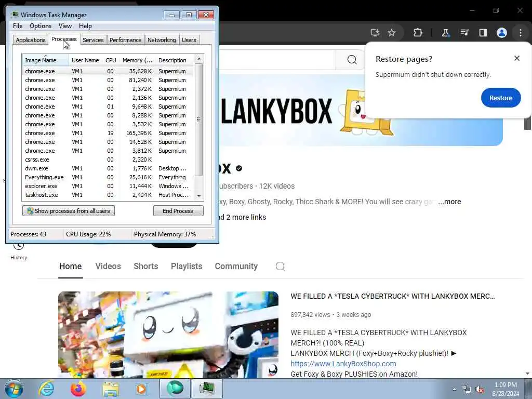Select chrome.exe using 81,240 K memory
The width and height of the screenshot is (532, 399).
[109, 80]
